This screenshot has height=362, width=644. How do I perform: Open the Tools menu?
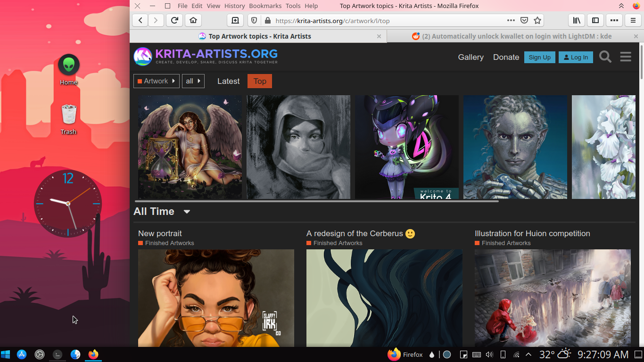coord(293,6)
